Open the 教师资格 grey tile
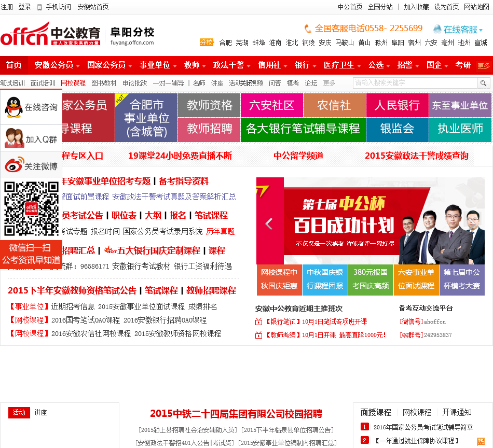493x448 pixels. coord(210,105)
